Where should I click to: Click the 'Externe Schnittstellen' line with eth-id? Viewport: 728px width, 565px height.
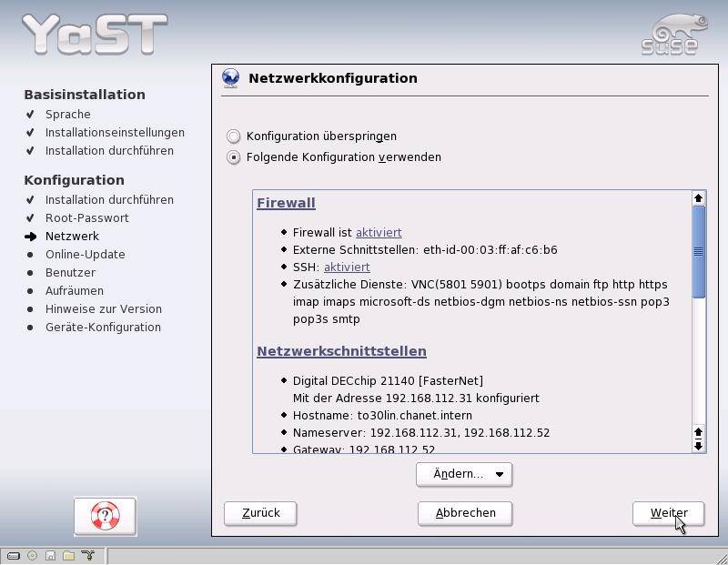(x=425, y=250)
